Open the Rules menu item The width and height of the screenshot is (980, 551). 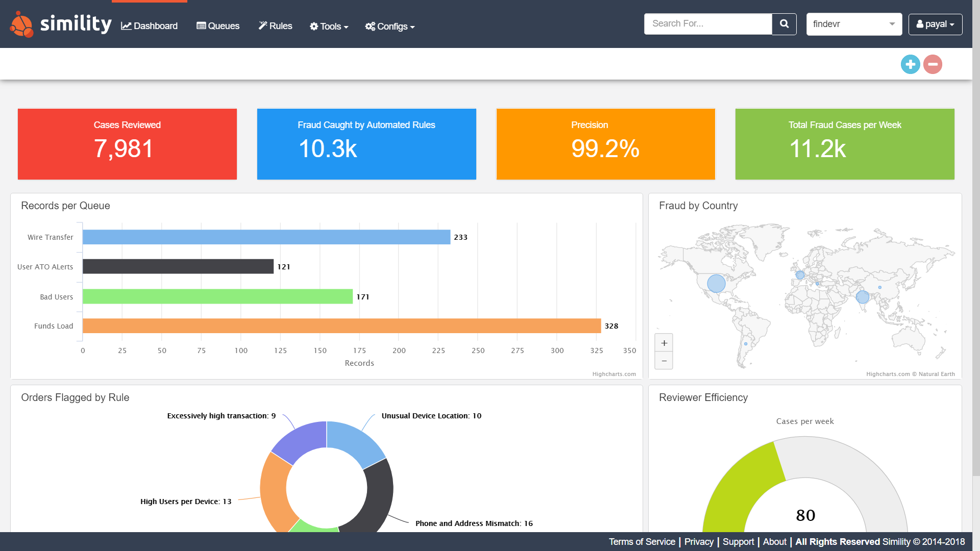tap(275, 26)
